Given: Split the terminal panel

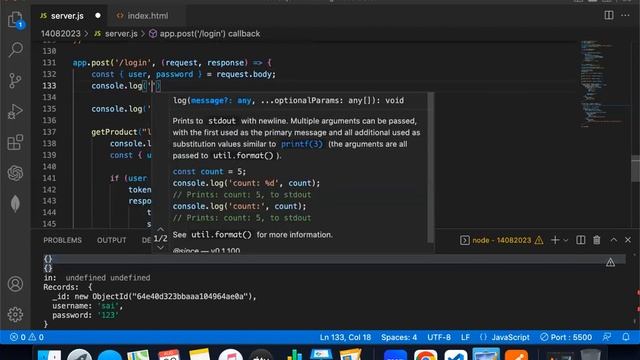Looking at the screenshot, I should (580, 240).
